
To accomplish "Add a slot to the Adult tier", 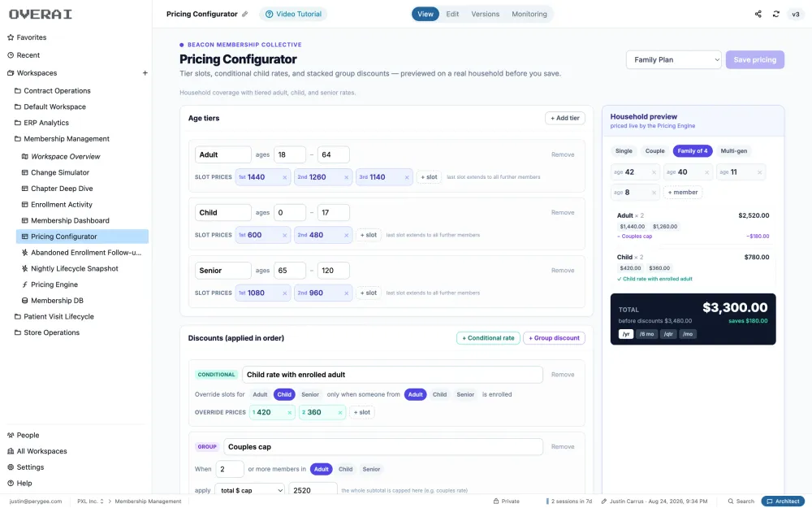I will [429, 177].
